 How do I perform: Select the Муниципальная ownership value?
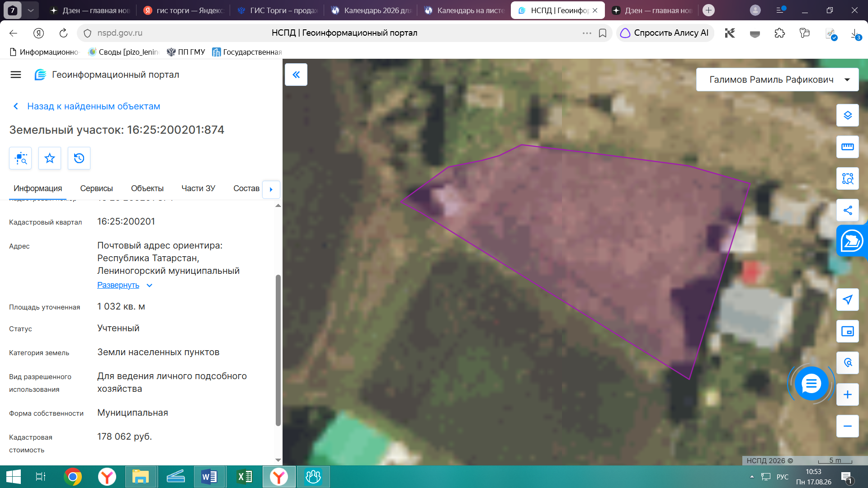coord(133,413)
